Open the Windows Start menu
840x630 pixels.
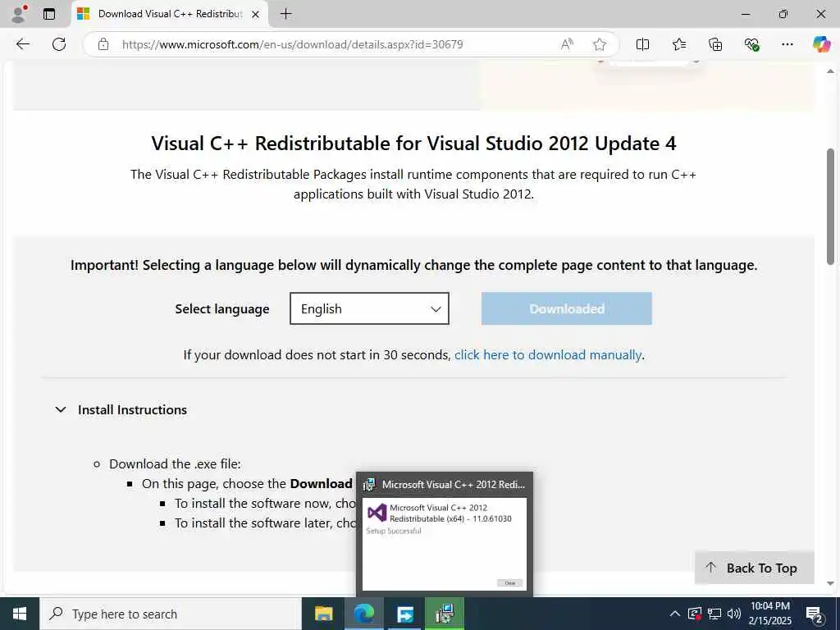click(x=20, y=614)
